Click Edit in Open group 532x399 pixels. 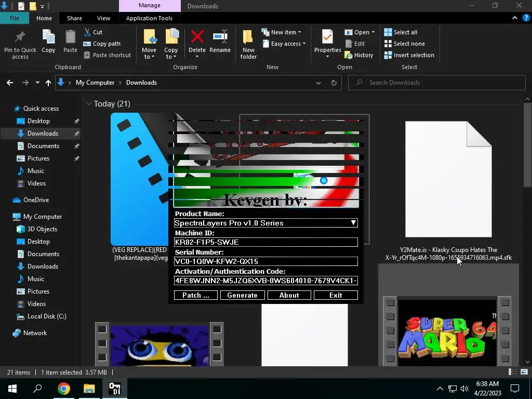click(355, 44)
